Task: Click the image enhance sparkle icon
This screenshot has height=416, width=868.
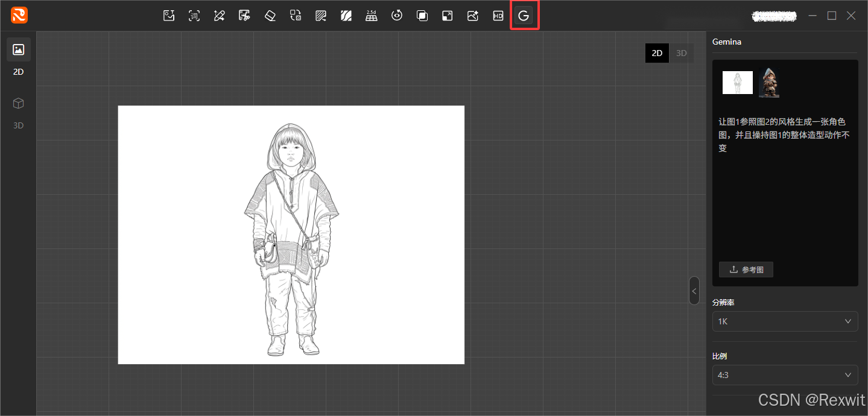Action: (x=472, y=16)
